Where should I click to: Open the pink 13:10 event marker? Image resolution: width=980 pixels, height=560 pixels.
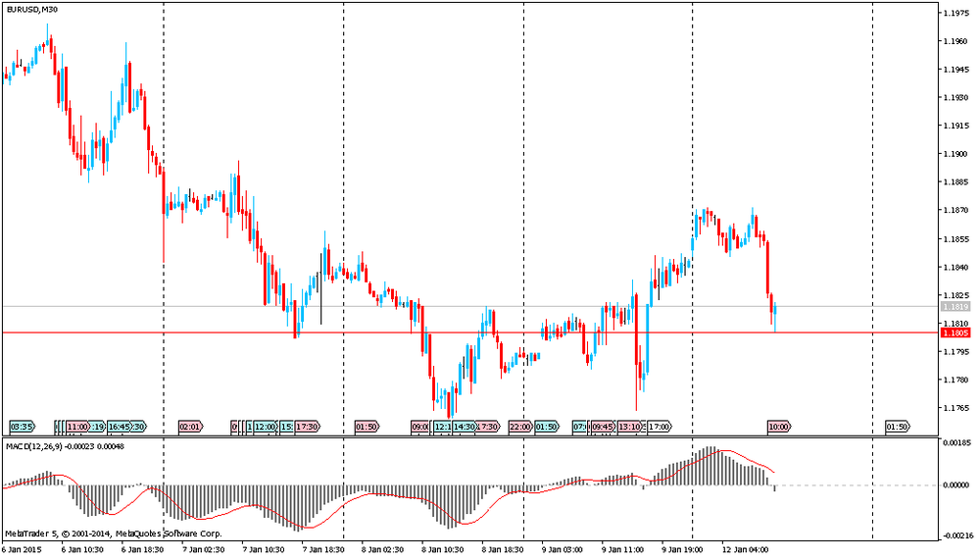(x=628, y=428)
